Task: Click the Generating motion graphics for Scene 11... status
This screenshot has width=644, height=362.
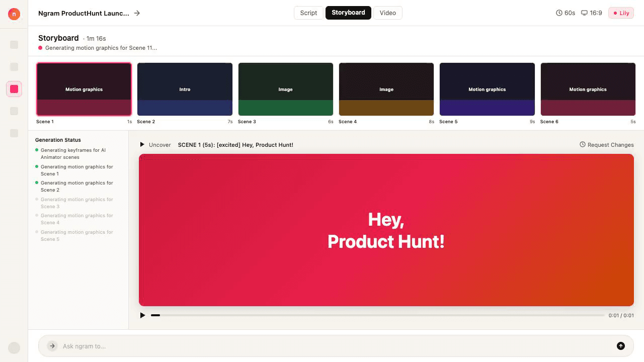Action: pyautogui.click(x=101, y=48)
